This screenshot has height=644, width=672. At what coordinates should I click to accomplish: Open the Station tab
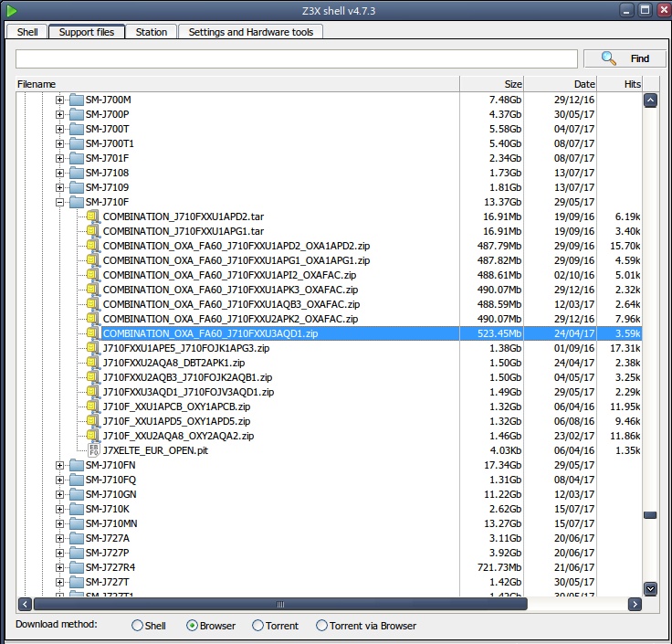coord(152,32)
